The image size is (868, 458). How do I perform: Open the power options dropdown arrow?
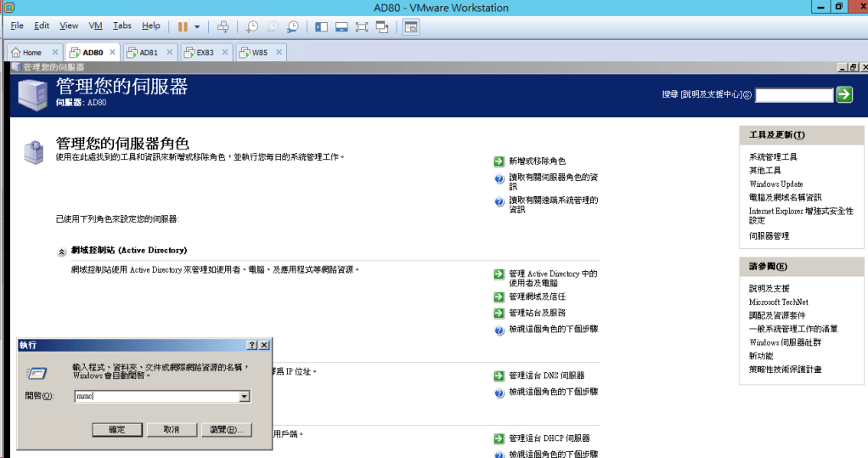197,26
